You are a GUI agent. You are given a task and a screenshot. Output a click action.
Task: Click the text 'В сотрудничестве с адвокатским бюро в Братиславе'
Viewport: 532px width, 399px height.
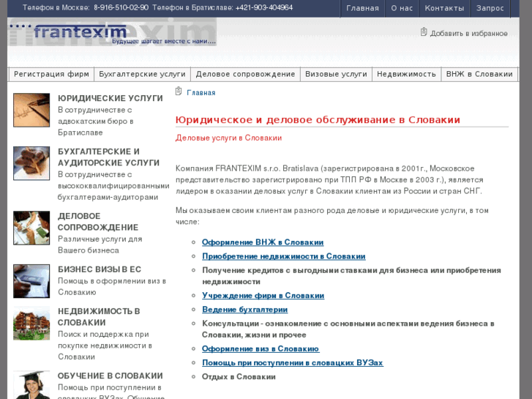pyautogui.click(x=96, y=122)
